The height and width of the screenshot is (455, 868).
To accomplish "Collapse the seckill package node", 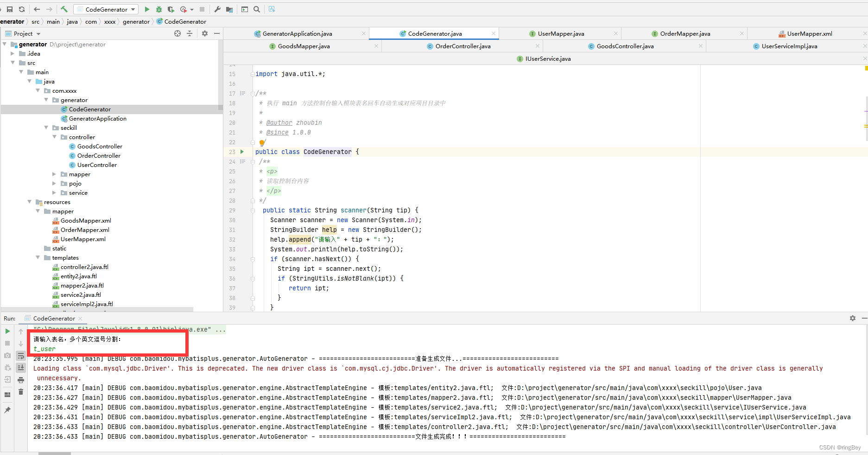I will tap(46, 128).
